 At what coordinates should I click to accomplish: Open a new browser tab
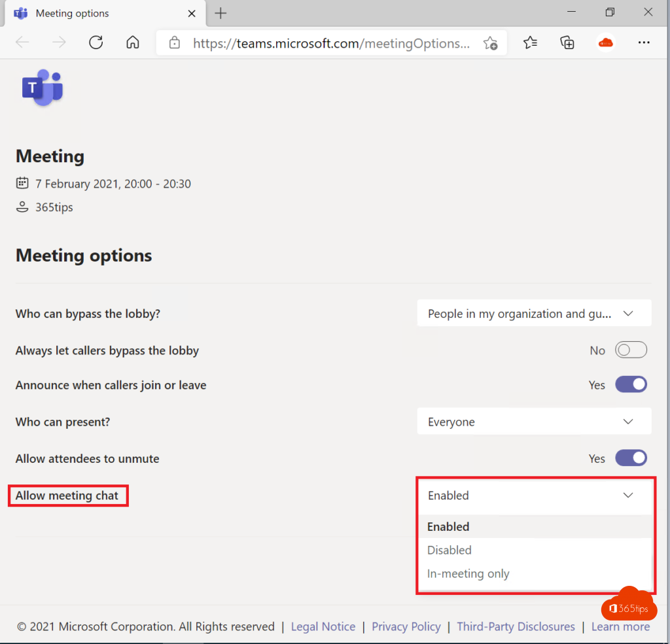pos(221,13)
